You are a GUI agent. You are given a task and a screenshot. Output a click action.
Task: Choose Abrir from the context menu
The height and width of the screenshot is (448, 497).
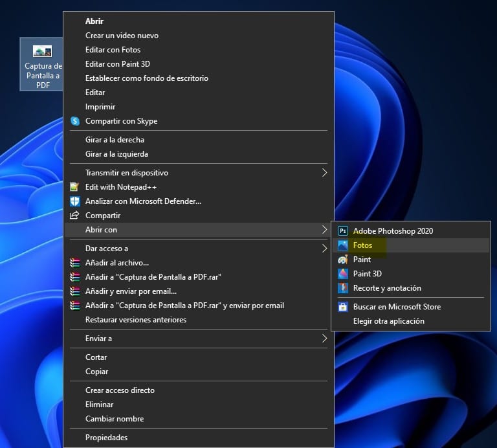pyautogui.click(x=199, y=21)
